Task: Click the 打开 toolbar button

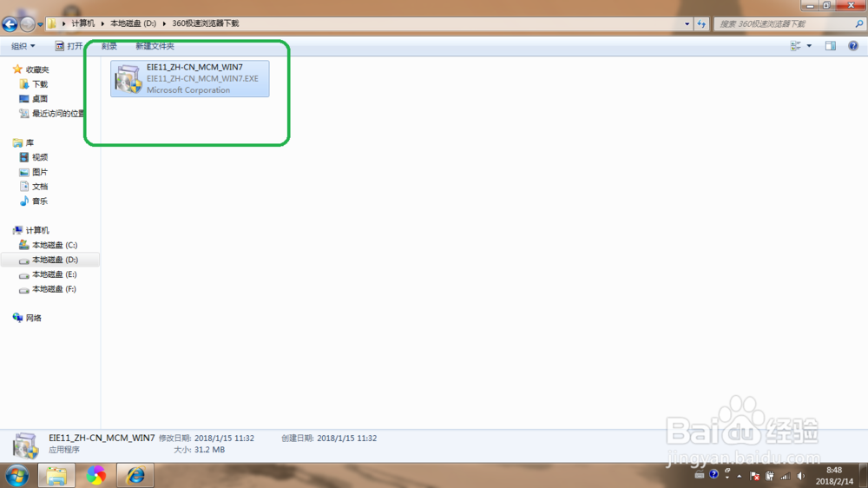Action: tap(69, 46)
